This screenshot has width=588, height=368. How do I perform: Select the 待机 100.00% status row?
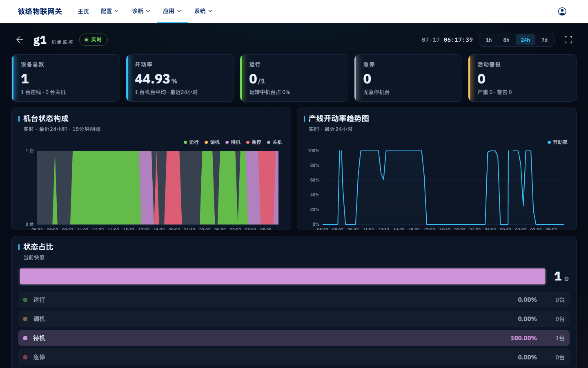pos(294,338)
